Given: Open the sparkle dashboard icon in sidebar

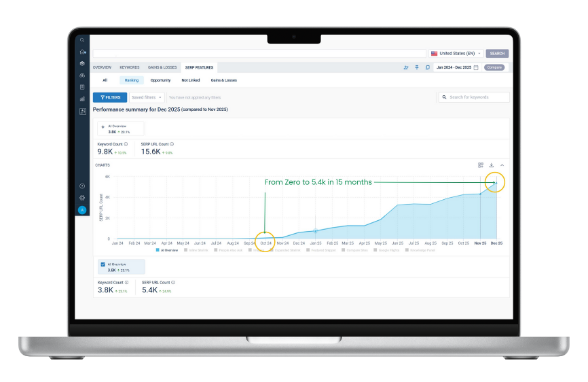Looking at the screenshot, I should coord(83,111).
